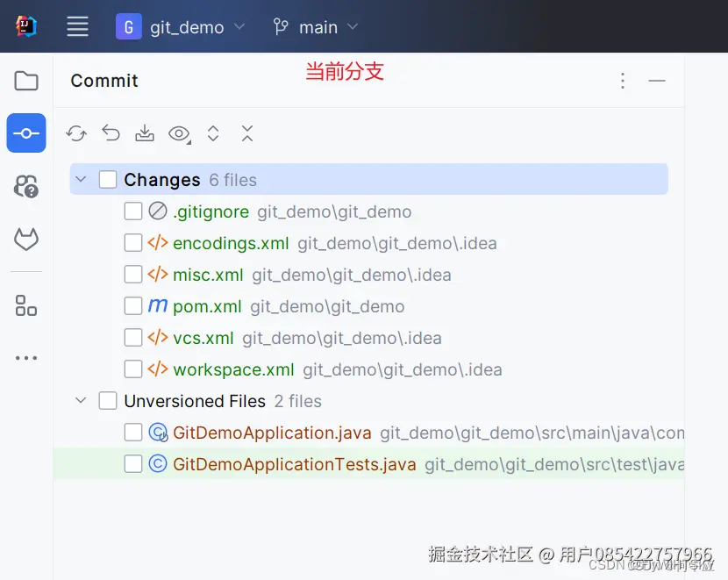Click the '2 files' count label

click(x=297, y=401)
